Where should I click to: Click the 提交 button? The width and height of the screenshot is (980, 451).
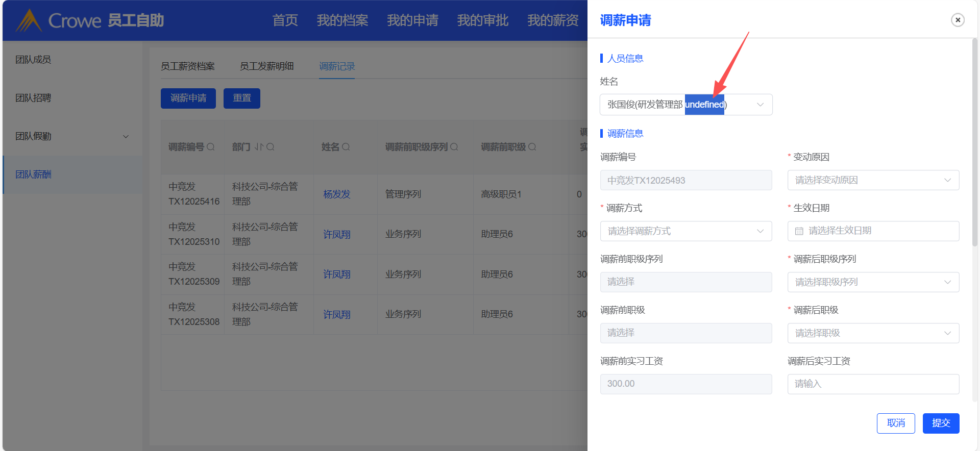[x=941, y=423]
